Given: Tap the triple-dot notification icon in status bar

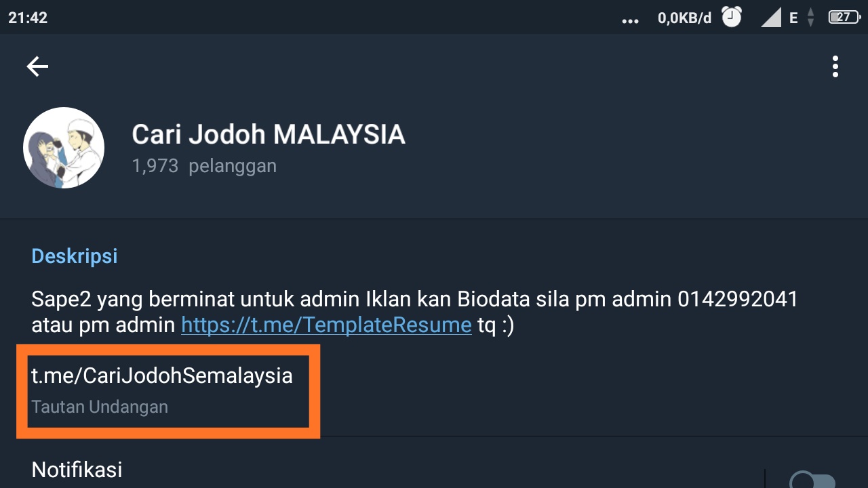Looking at the screenshot, I should (x=630, y=19).
